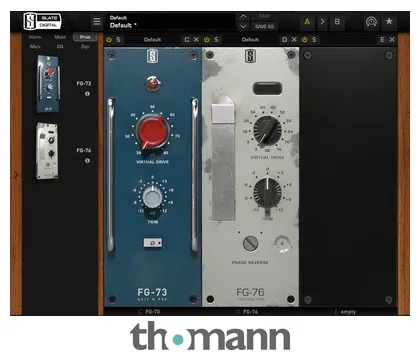The image size is (420, 360).
Task: Click the star favorites icon
Action: 389,22
